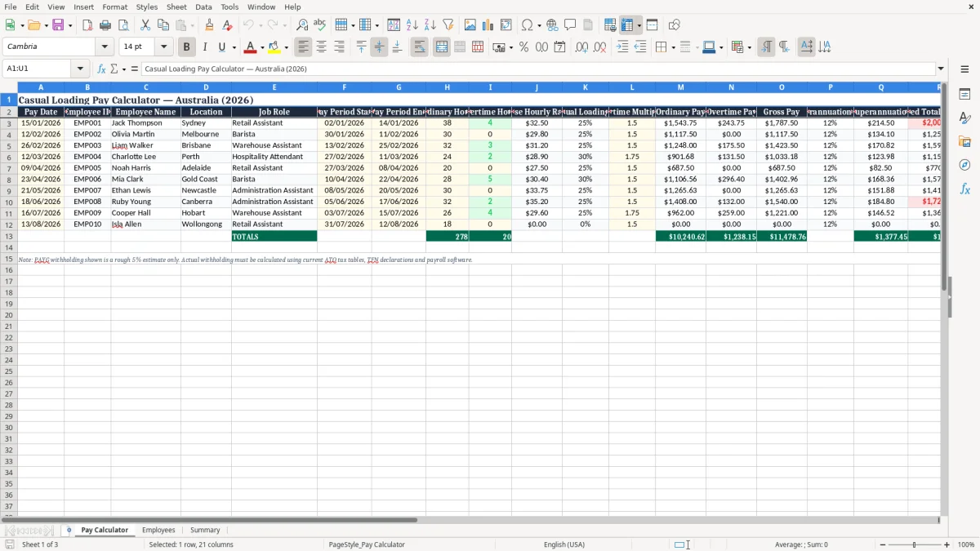Click row header 13

coord(9,237)
